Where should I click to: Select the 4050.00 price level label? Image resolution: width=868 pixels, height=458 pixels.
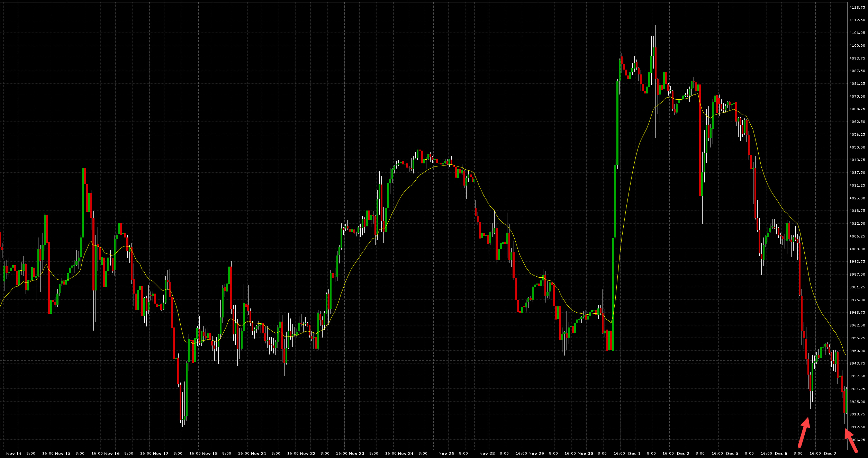pos(857,147)
